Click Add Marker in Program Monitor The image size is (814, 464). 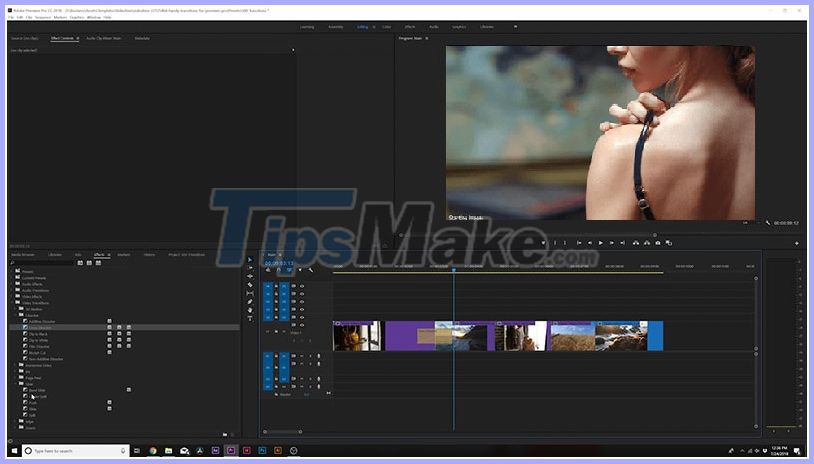click(544, 243)
